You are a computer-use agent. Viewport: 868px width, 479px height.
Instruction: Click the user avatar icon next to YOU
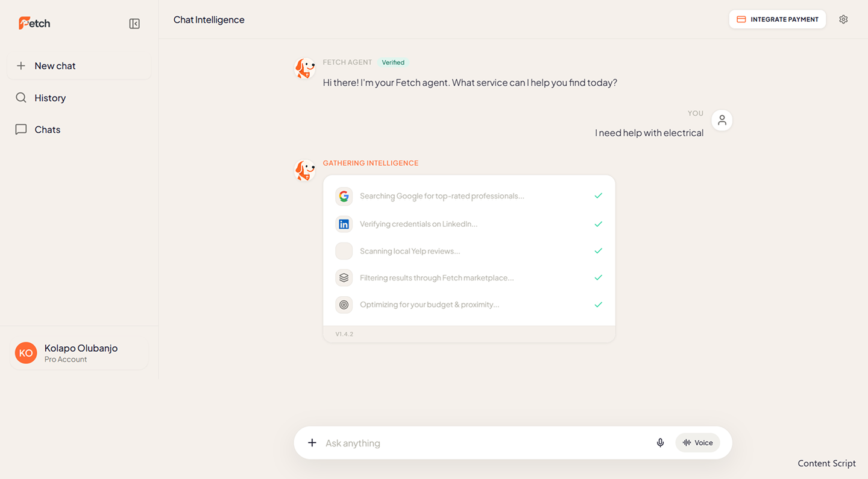coord(722,121)
